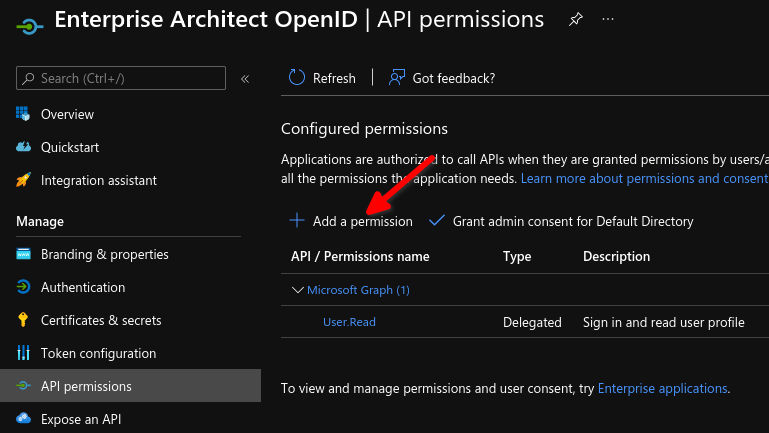Click the Refresh button label

[334, 78]
